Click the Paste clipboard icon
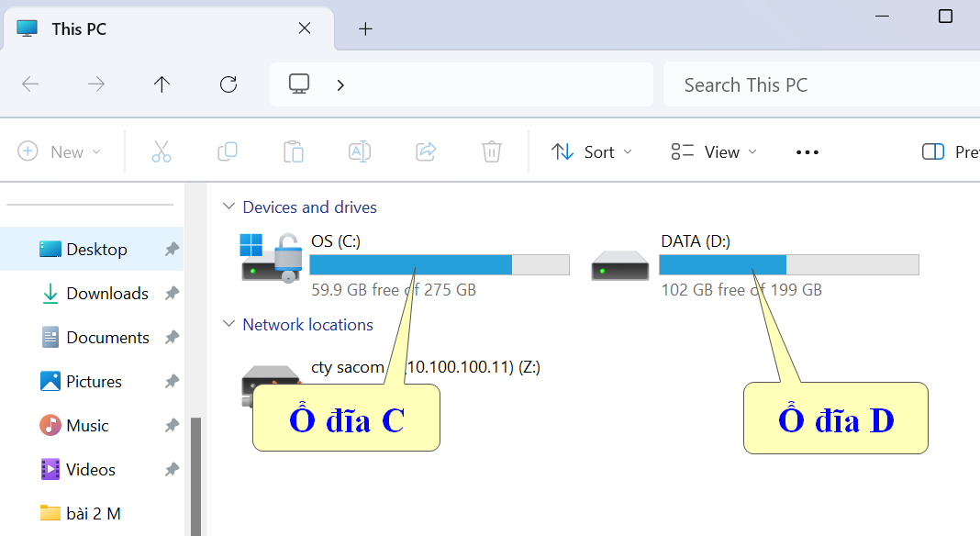Viewport: 980px width, 536px height. 294,152
